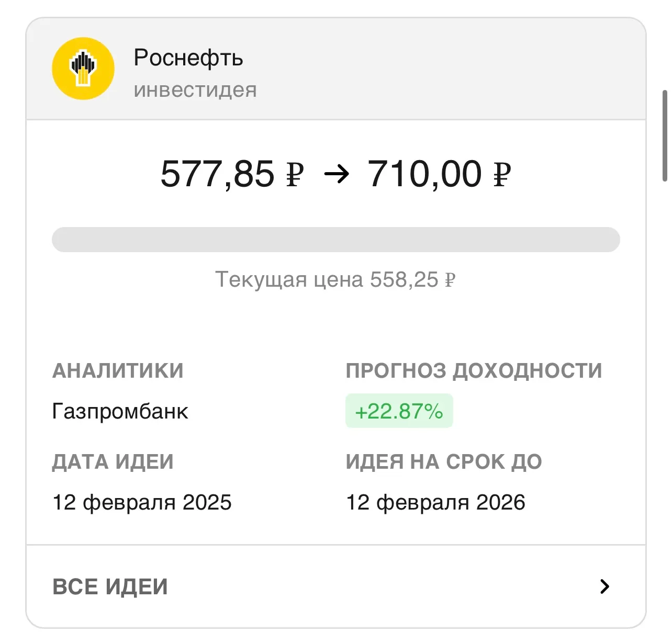Click the starting price 577,85
672x644 pixels.
[x=217, y=174]
